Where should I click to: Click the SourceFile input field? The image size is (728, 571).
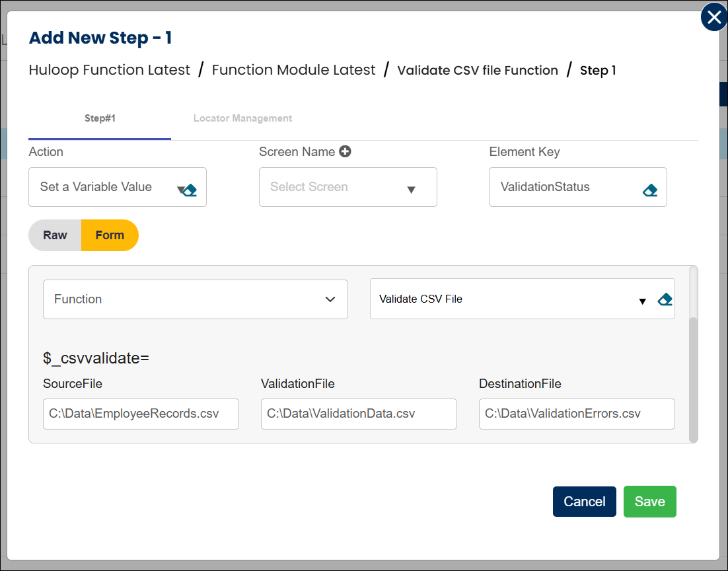(x=141, y=414)
